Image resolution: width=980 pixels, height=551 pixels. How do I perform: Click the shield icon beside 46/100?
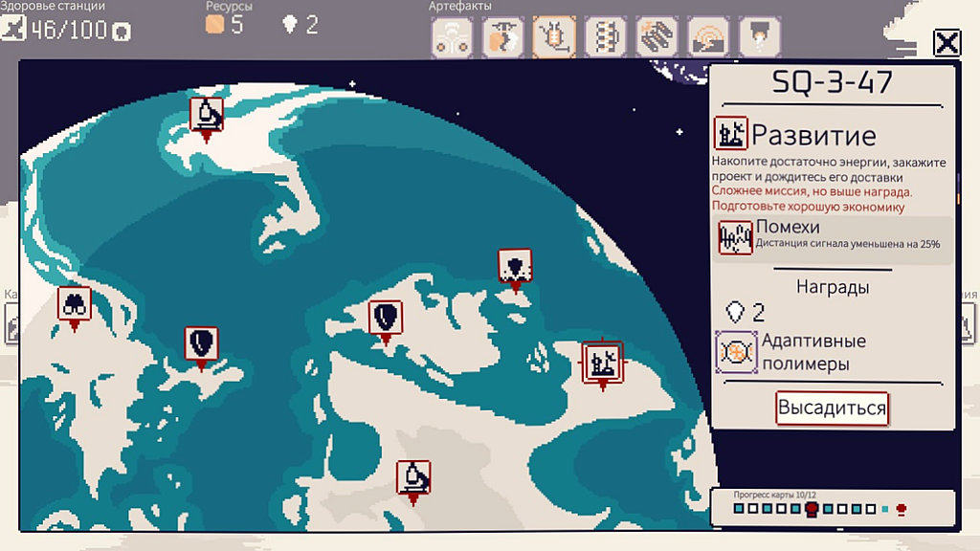122,32
